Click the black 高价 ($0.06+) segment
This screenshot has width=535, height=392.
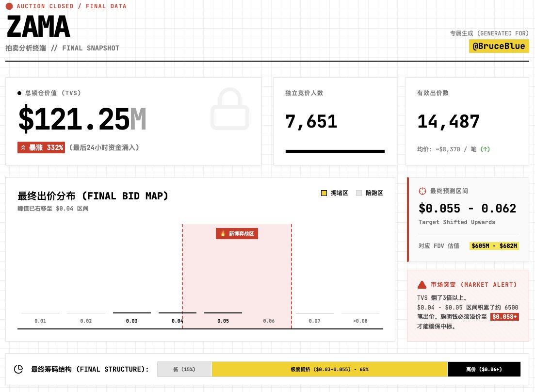[484, 369]
